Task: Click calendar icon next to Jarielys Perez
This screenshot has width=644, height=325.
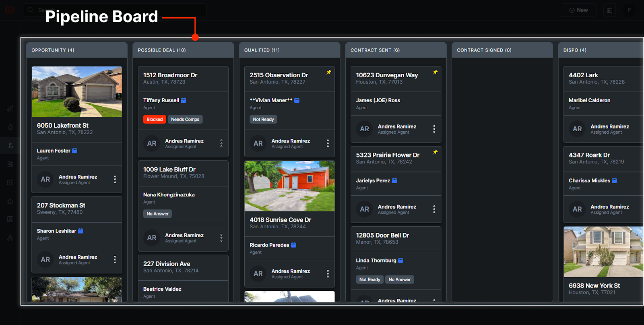Action: click(394, 180)
